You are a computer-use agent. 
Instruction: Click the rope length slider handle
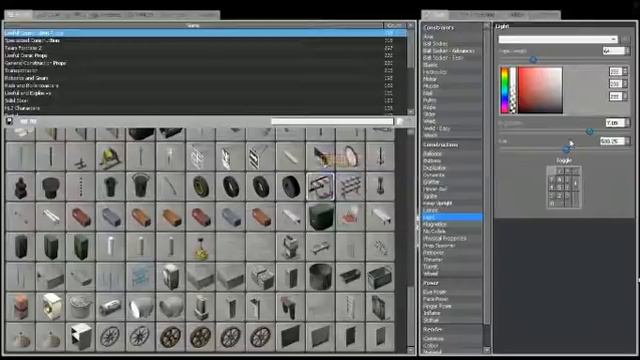(533, 60)
